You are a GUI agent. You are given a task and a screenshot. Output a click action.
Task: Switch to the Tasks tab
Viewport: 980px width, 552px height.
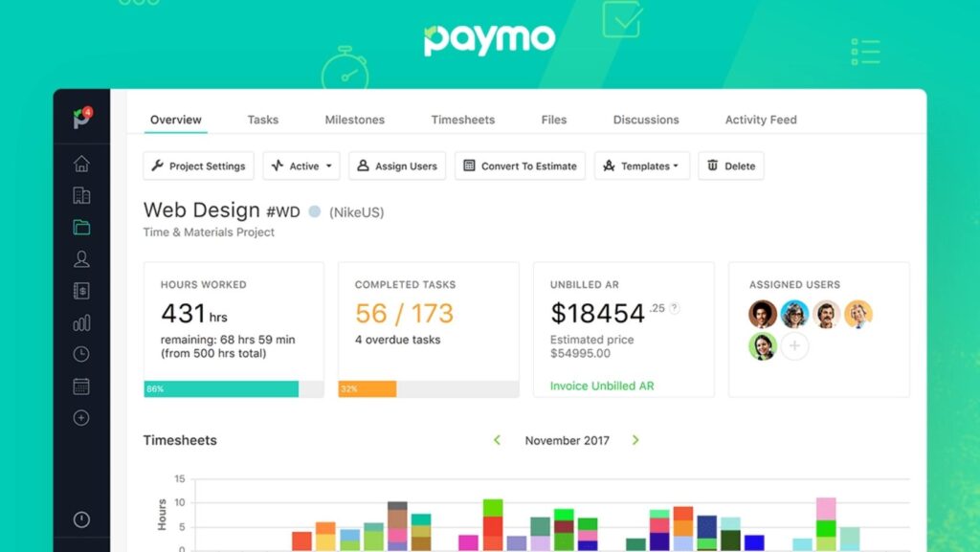pos(262,120)
